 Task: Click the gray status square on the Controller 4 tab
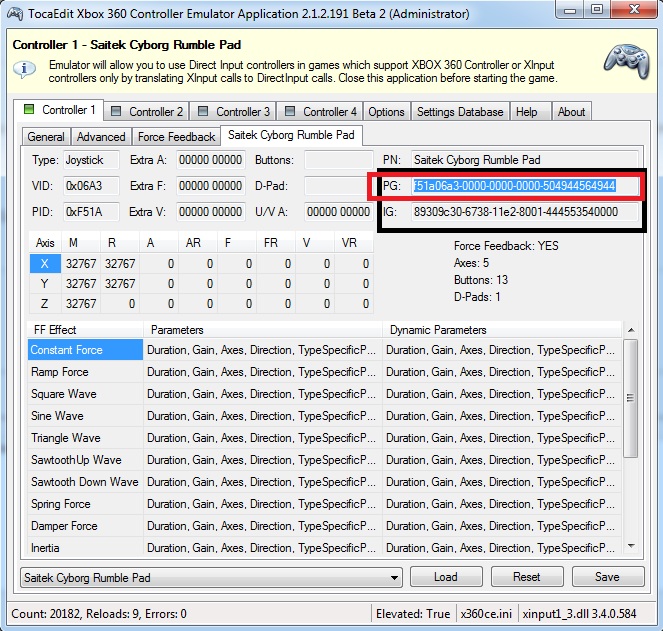pyautogui.click(x=290, y=111)
